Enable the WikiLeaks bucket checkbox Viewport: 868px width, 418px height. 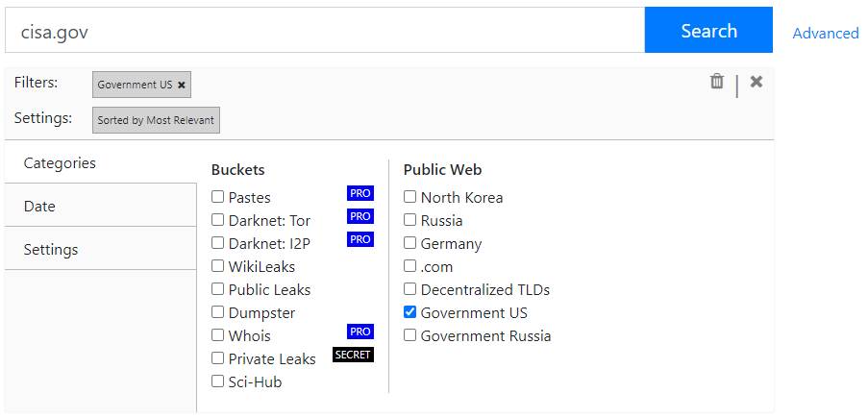(218, 266)
